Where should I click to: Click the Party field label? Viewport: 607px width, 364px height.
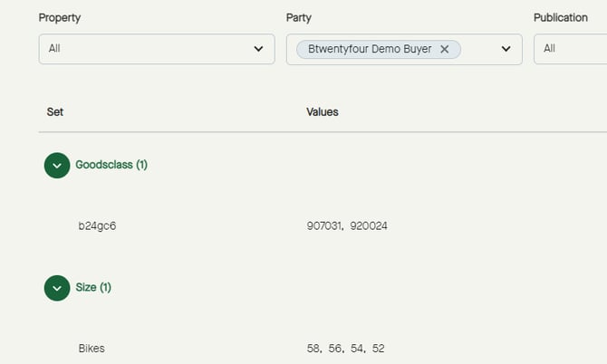pyautogui.click(x=299, y=17)
